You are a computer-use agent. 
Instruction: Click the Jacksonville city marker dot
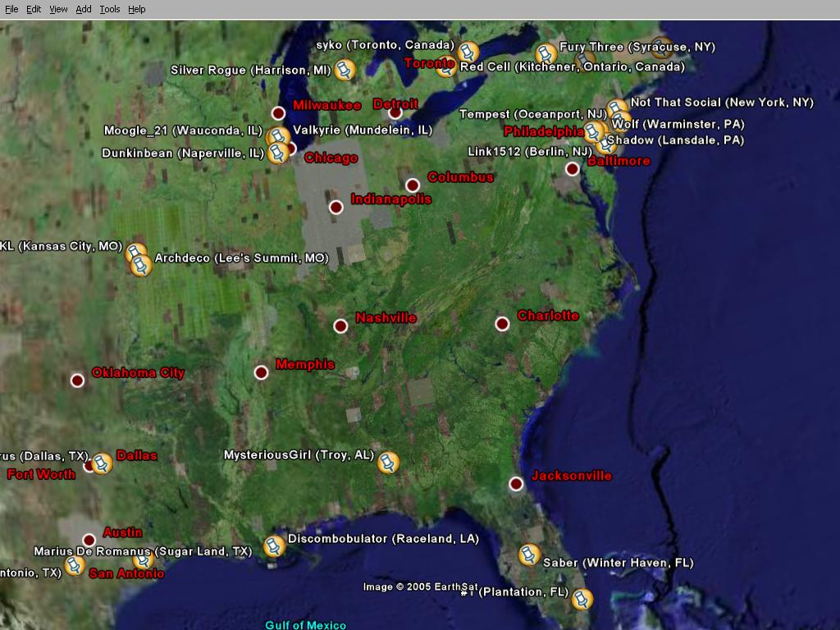click(516, 484)
